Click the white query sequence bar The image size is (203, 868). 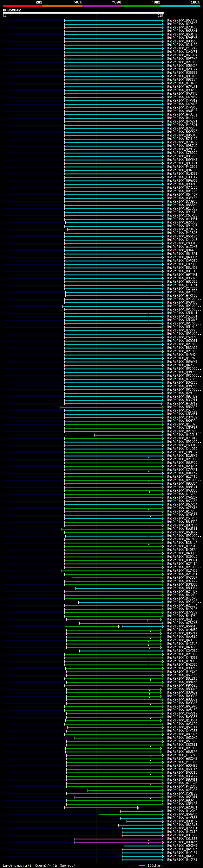[83, 13]
